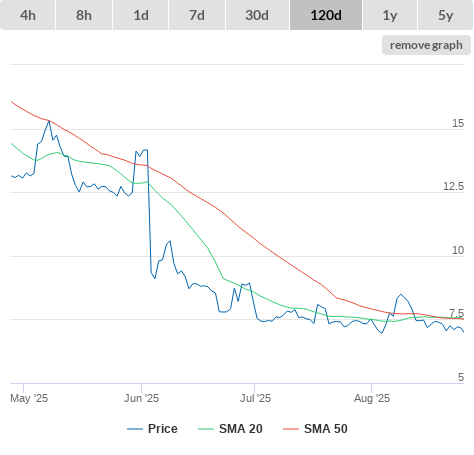Viewport: 474px width, 455px height.
Task: Choose the 1d time range tab
Action: [141, 15]
